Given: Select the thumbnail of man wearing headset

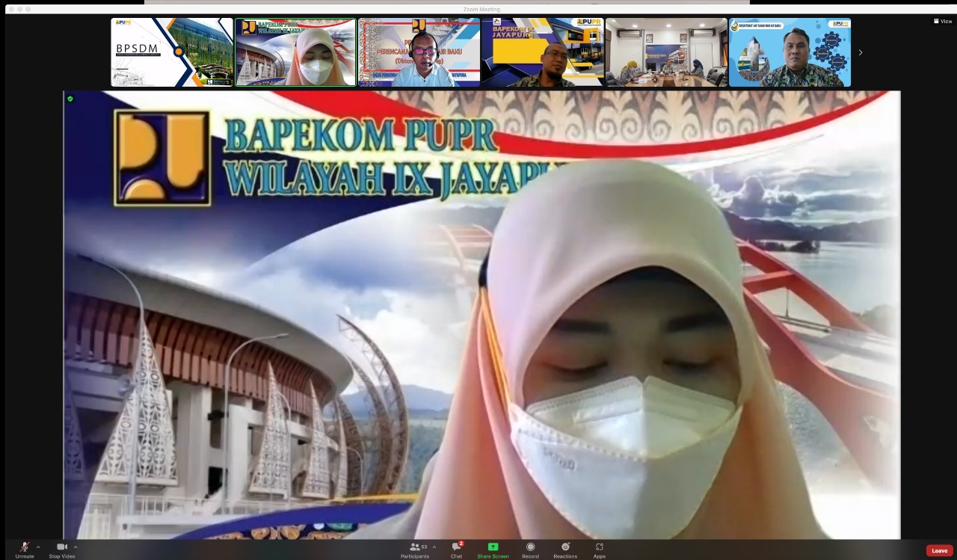Looking at the screenshot, I should (419, 52).
